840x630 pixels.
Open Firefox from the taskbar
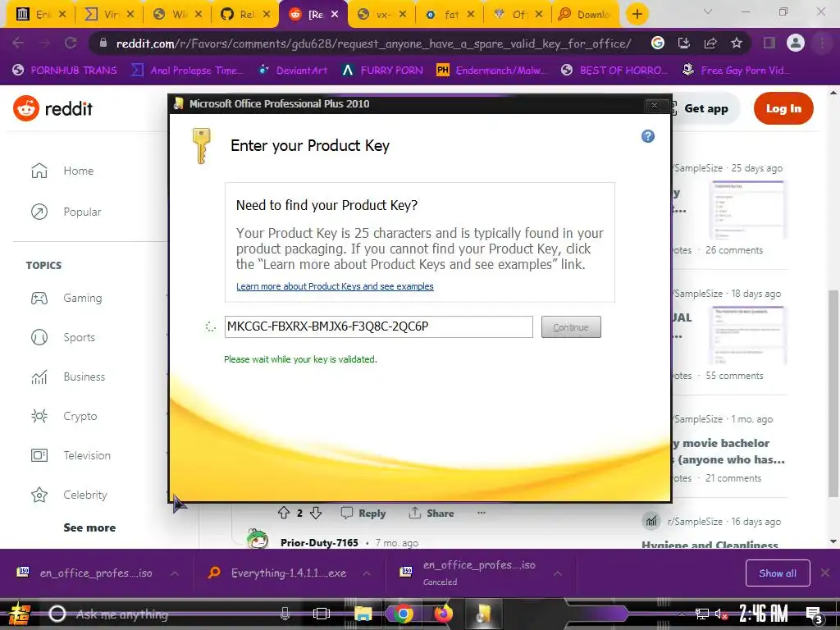point(442,614)
